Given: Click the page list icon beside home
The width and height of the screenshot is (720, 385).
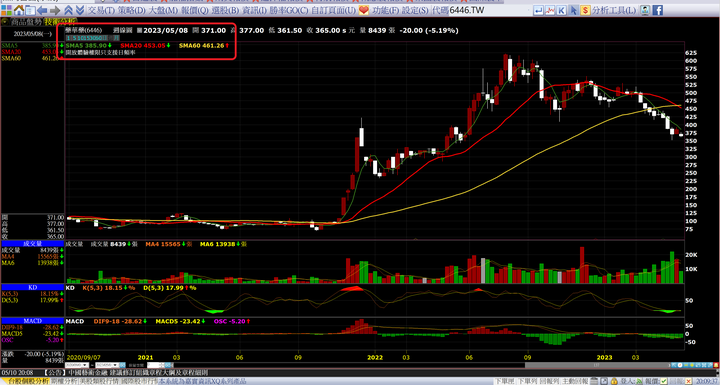Looking at the screenshot, I should coord(30,10).
